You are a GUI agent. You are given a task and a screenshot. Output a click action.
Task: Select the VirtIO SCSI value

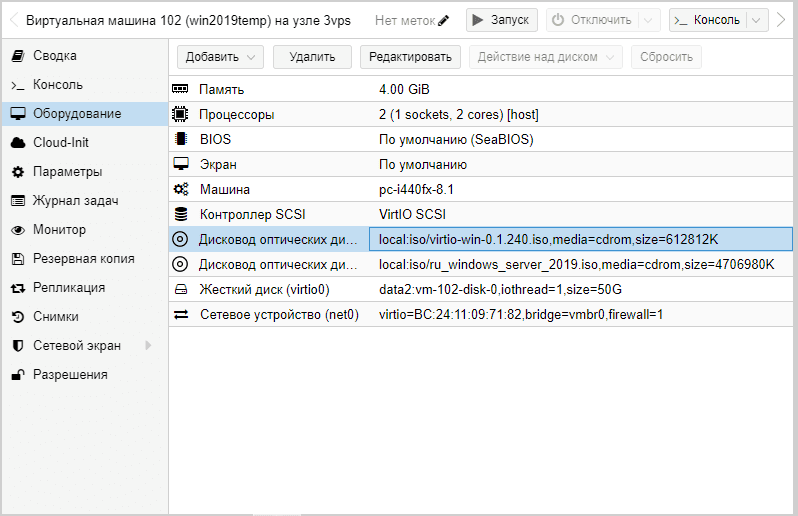tap(412, 214)
